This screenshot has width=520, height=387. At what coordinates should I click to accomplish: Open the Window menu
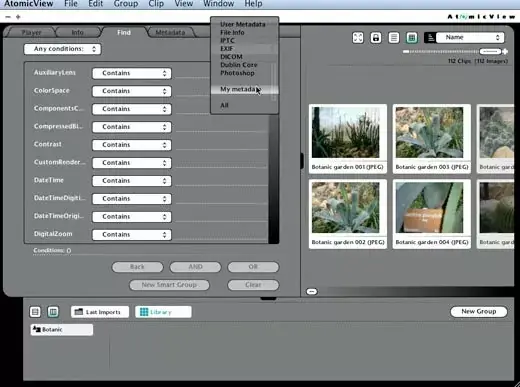pyautogui.click(x=219, y=4)
